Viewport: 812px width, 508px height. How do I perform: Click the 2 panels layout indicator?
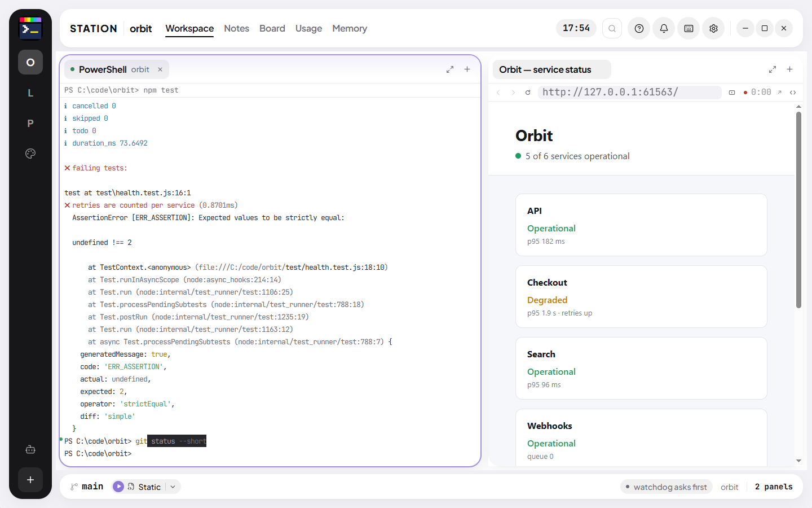(x=774, y=487)
